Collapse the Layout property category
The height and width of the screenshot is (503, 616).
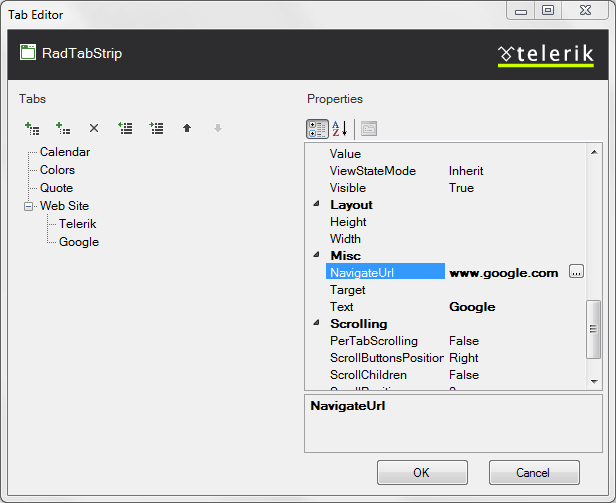click(x=316, y=205)
